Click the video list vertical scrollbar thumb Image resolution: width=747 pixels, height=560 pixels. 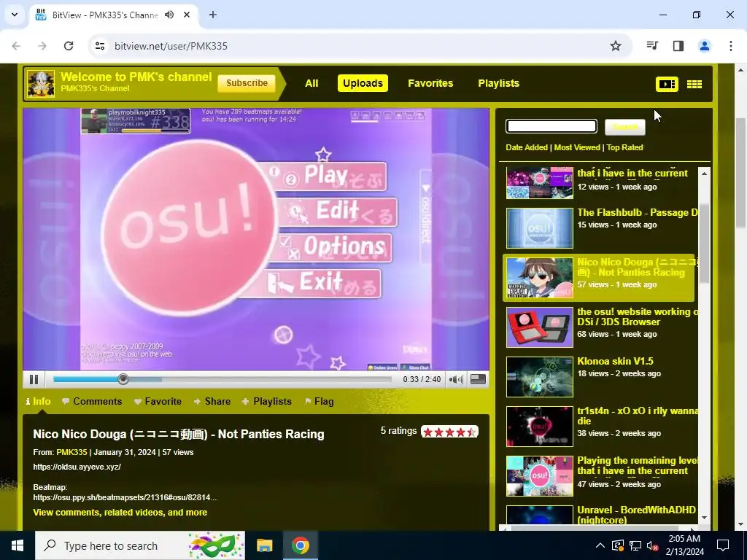pos(704,243)
